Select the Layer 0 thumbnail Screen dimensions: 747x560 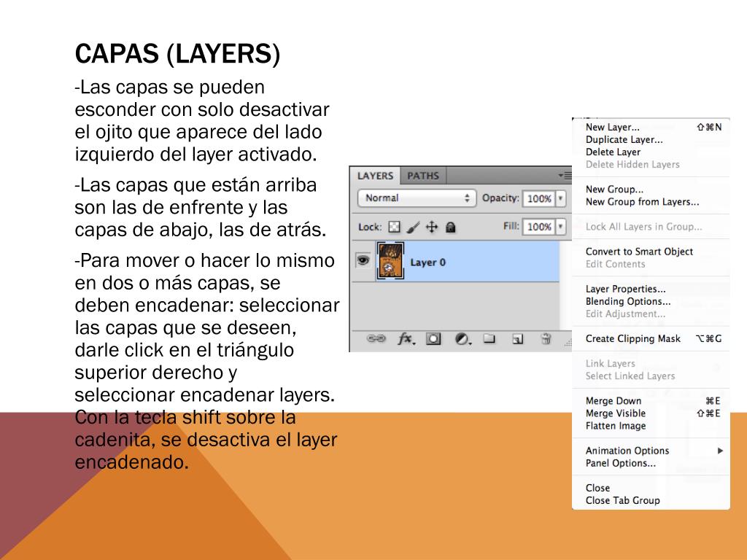click(390, 260)
